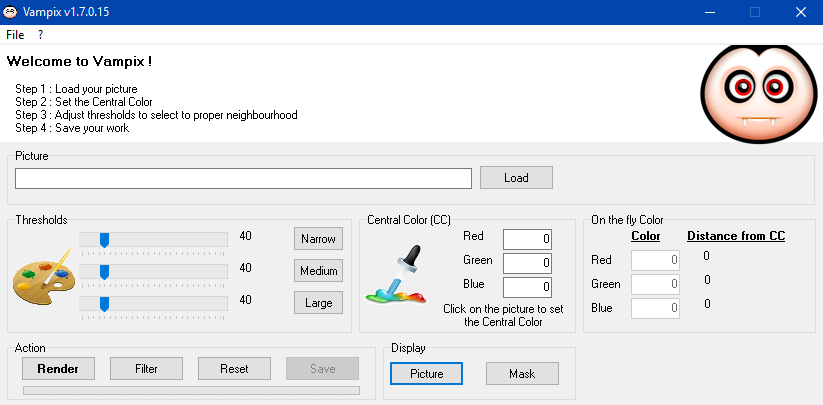Close the Vampix window

[x=800, y=12]
